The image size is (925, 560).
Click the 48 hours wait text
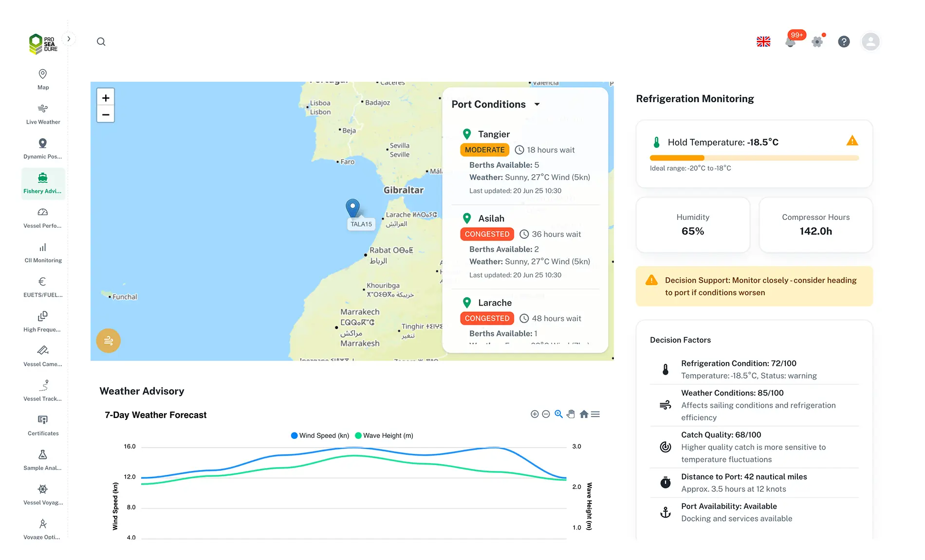[x=556, y=318]
